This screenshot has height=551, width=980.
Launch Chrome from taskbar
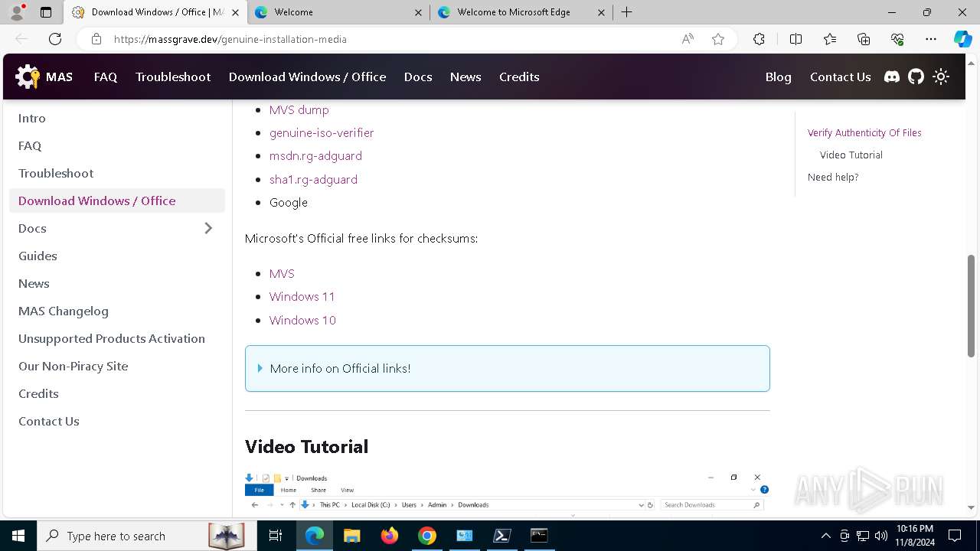pos(427,536)
